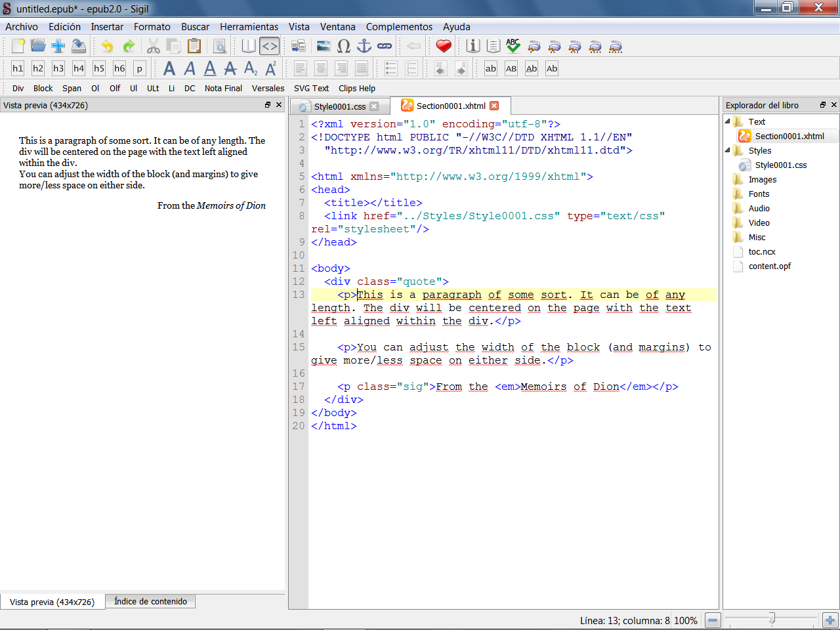Click the chain insert link icon
The width and height of the screenshot is (840, 630).
click(385, 46)
